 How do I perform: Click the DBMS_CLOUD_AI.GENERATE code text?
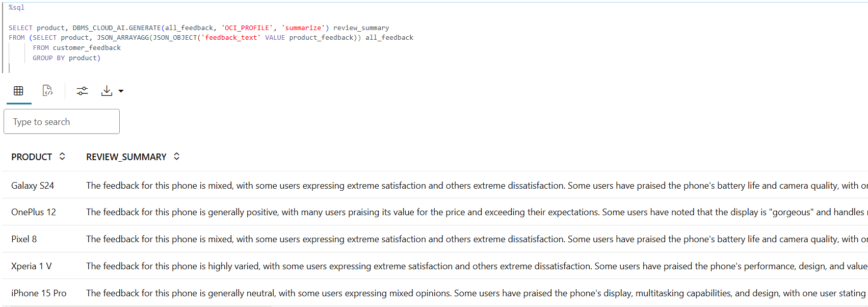tap(116, 28)
